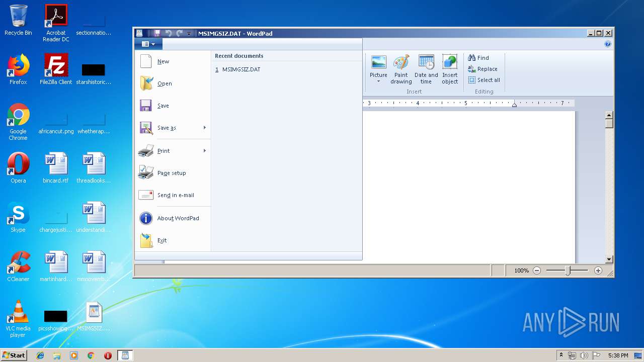644x362 pixels.
Task: Open Customize Quick Access Toolbar dropdown
Action: pyautogui.click(x=189, y=34)
